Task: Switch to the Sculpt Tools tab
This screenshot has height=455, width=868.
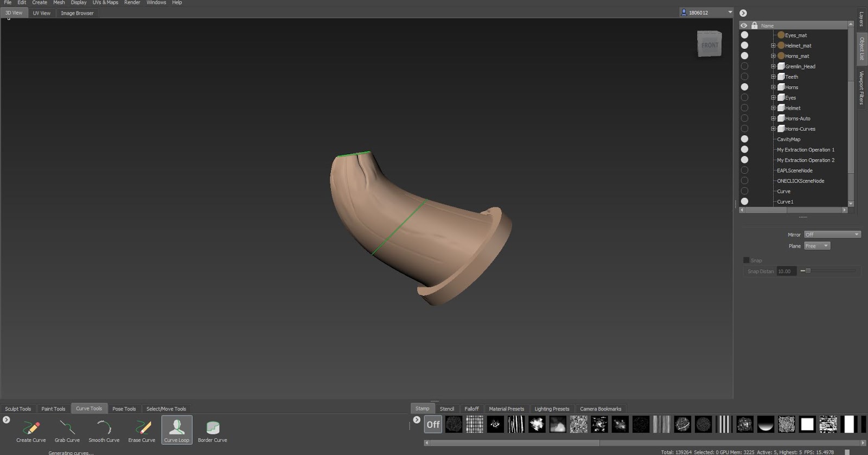Action: point(18,409)
